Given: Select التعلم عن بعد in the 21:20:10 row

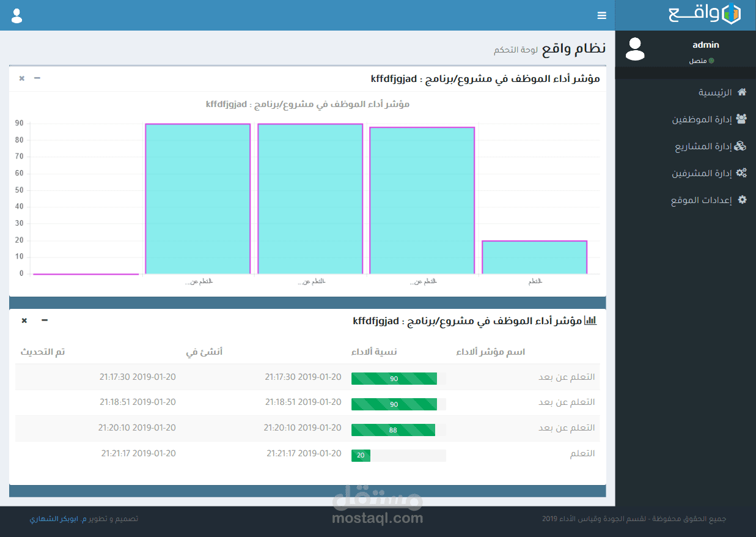Looking at the screenshot, I should tap(567, 428).
